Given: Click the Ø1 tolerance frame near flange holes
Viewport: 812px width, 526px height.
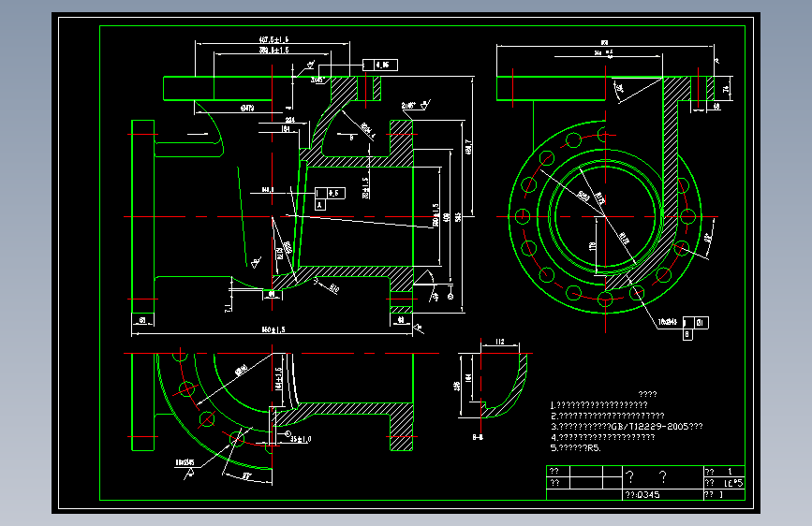Looking at the screenshot, I should (696, 323).
